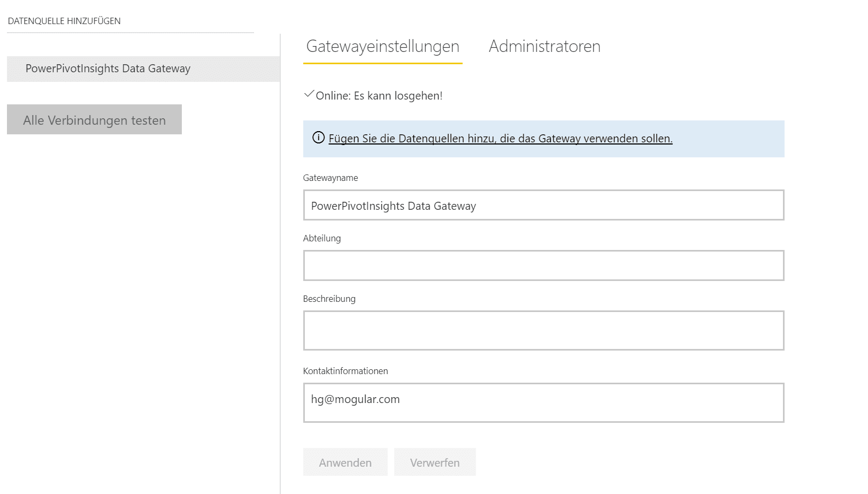Click the 'Online: Es kann losgehen!' status text
The width and height of the screenshot is (868, 494).
(379, 96)
